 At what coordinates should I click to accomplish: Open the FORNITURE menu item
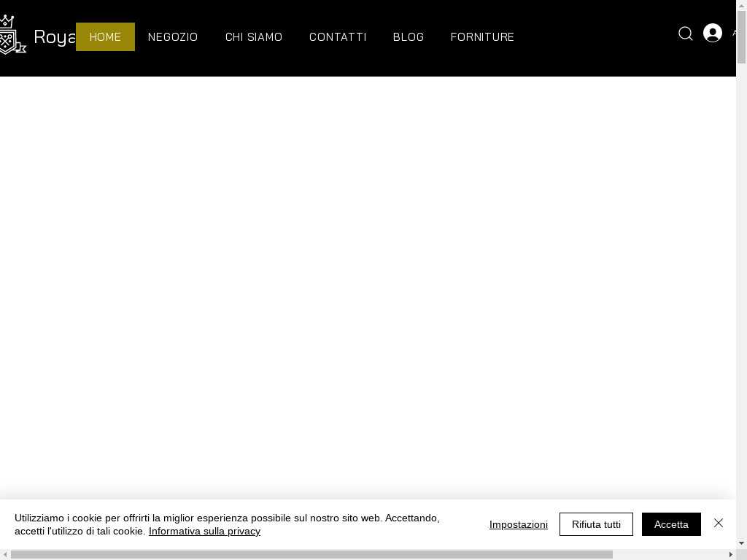coord(482,36)
